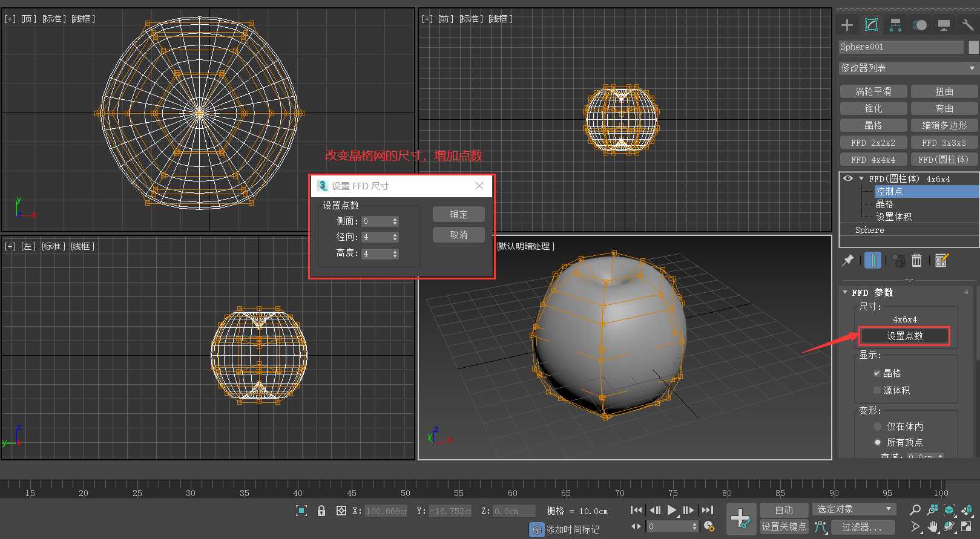Collapse the FFD 参数 rollout
980x539 pixels.
pyautogui.click(x=845, y=292)
